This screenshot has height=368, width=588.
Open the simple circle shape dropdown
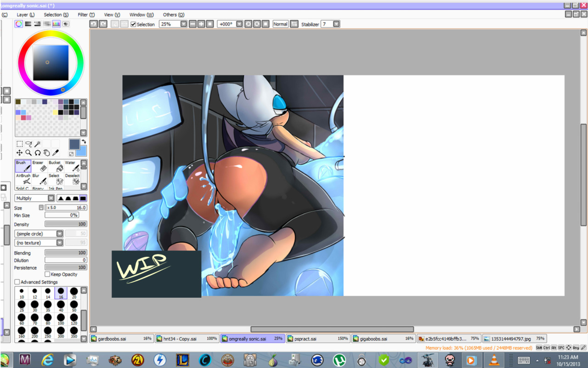click(60, 234)
